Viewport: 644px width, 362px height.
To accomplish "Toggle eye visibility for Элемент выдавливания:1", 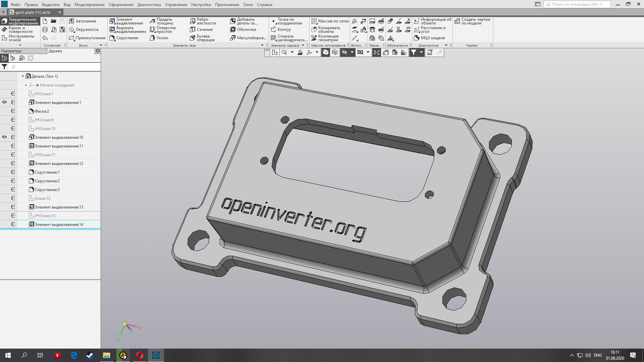I will 4,102.
